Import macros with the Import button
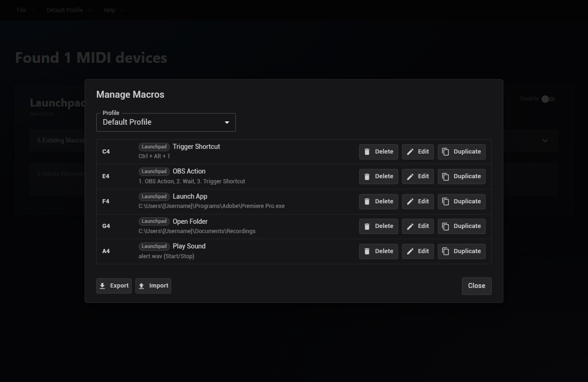 click(x=153, y=286)
